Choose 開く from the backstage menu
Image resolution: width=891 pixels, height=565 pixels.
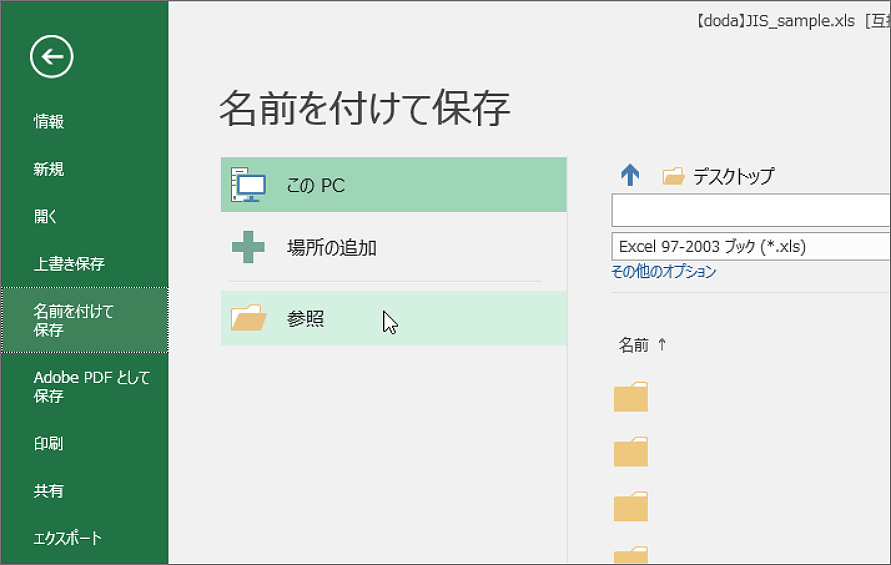coord(45,216)
